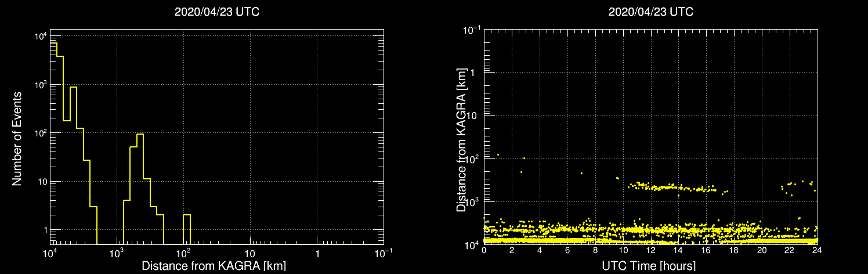
Task: Click the UTC time tick label 2
Action: click(512, 250)
